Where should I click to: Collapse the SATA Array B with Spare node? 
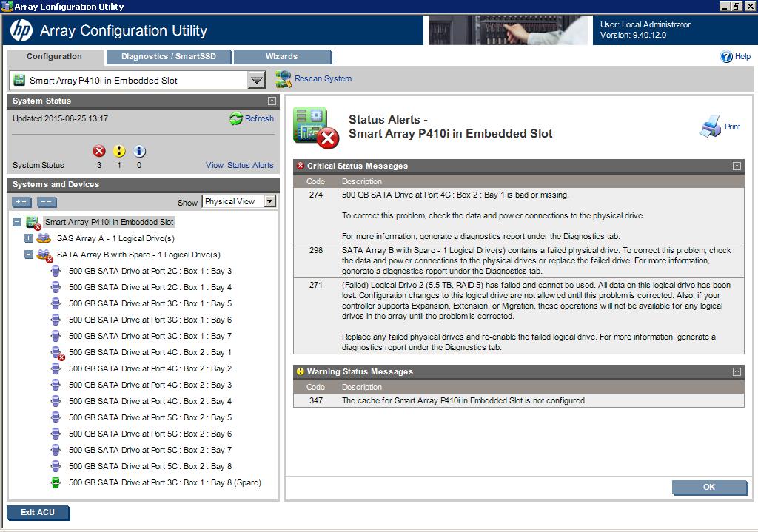(29, 255)
